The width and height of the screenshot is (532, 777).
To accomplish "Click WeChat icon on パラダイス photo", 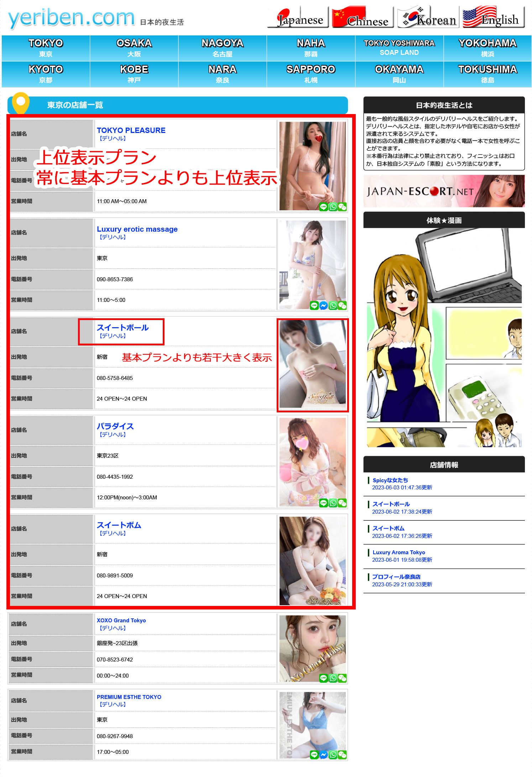I will coord(342,503).
